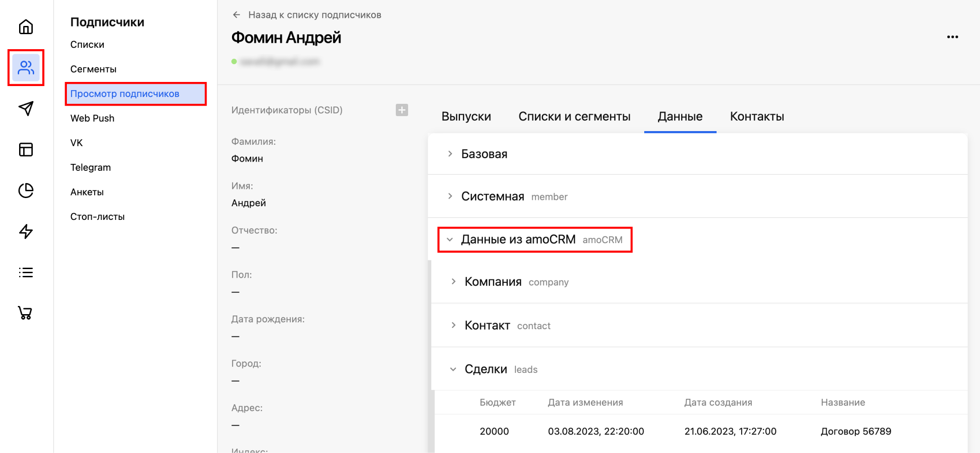
Task: Collapse the Сделки leads section
Action: pyautogui.click(x=485, y=369)
